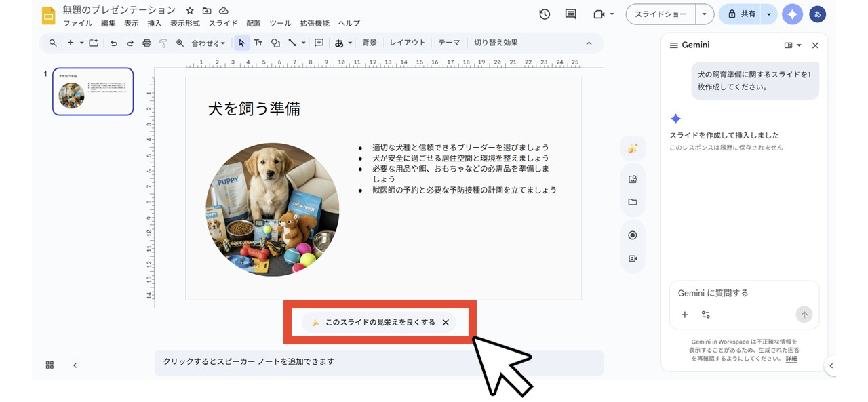The image size is (868, 402).
Task: Toggle the comments panel open
Action: [x=570, y=14]
